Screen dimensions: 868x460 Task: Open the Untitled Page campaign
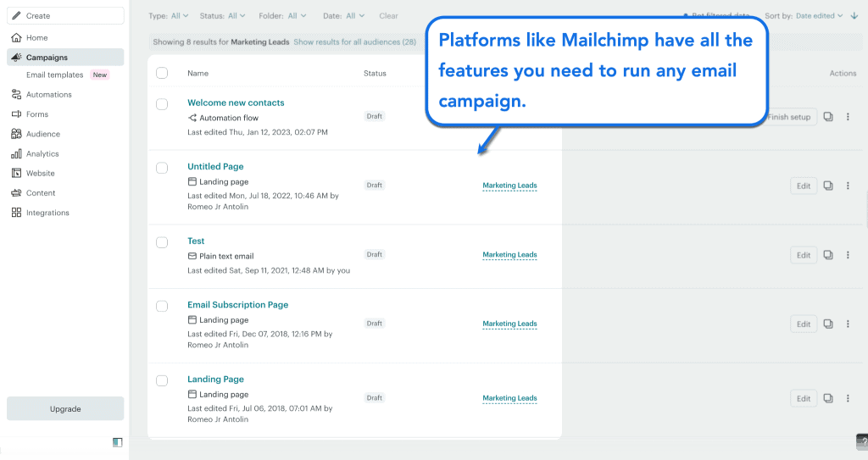pos(215,167)
